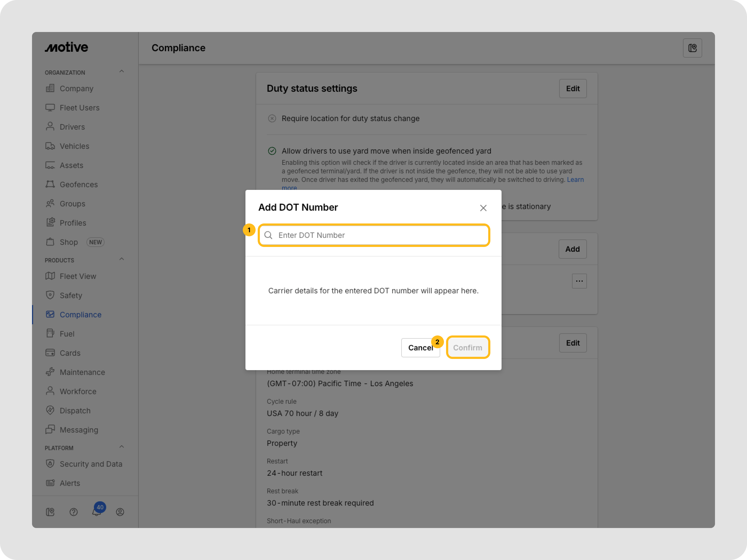Go to Fleet View page
Image resolution: width=747 pixels, height=560 pixels.
[x=78, y=276]
